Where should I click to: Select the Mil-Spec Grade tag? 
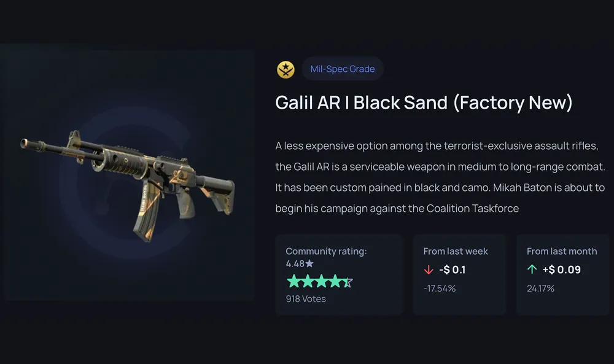coord(342,69)
